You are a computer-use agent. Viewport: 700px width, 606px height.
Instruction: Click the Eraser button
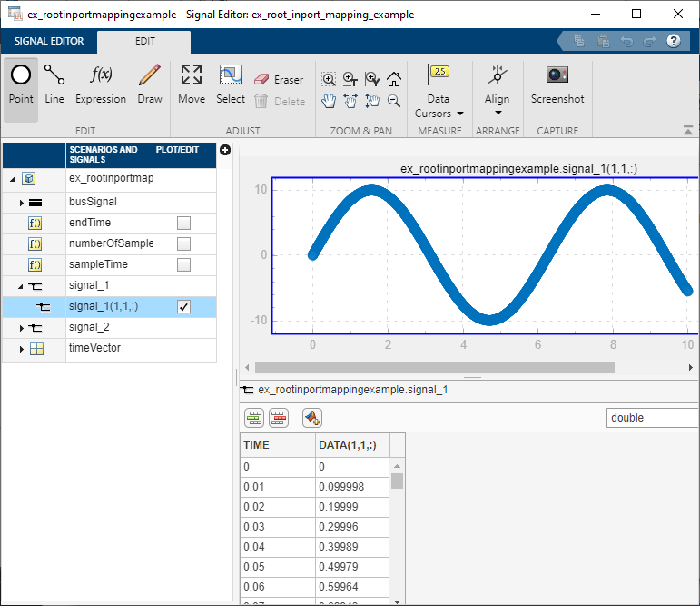(x=279, y=80)
